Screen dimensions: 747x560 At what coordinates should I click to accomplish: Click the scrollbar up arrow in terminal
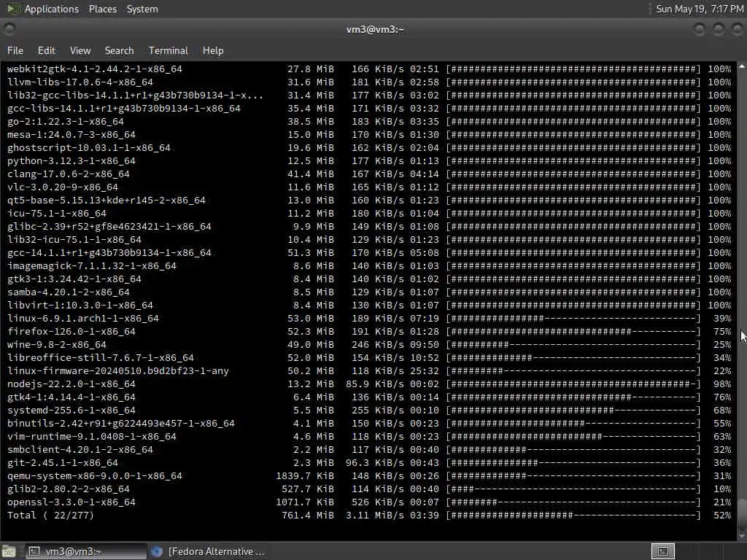pos(742,66)
